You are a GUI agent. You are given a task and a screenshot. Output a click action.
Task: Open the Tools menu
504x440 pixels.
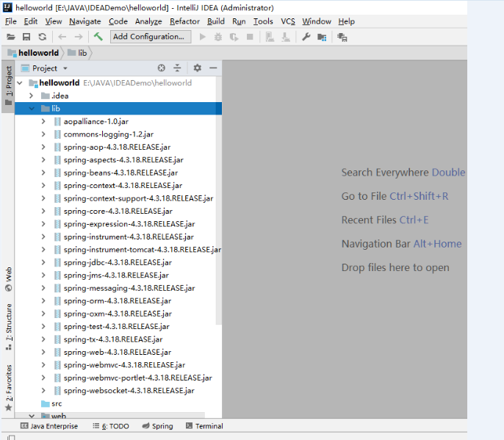click(x=263, y=21)
